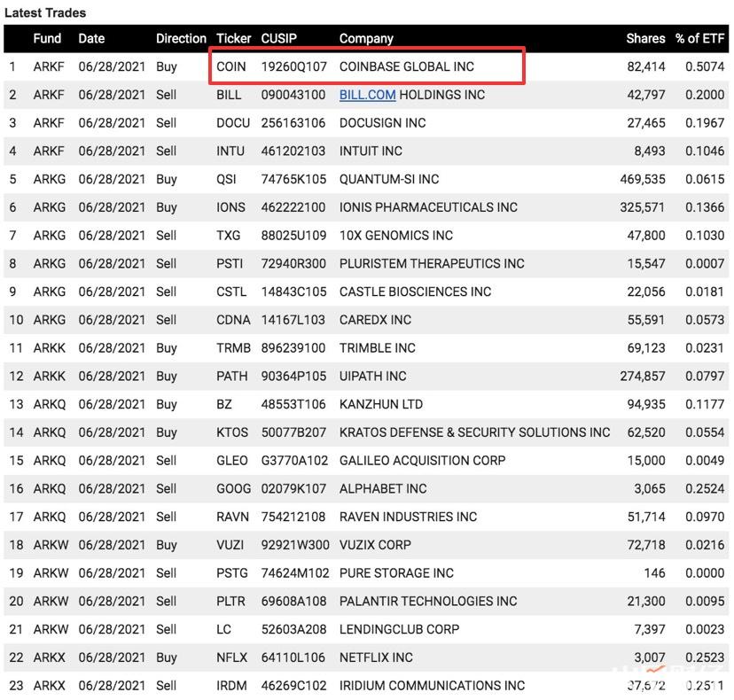
Task: Click the CUSIP 19260Q107 cell
Action: (293, 66)
